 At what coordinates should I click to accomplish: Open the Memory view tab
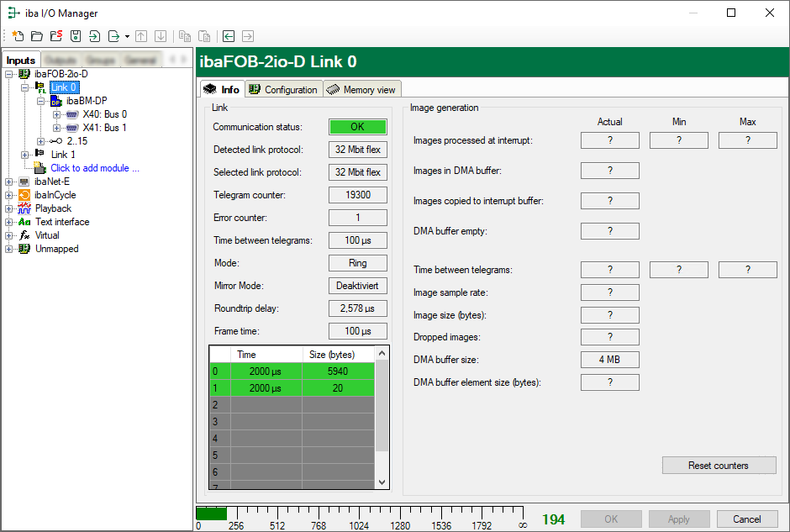click(x=361, y=89)
